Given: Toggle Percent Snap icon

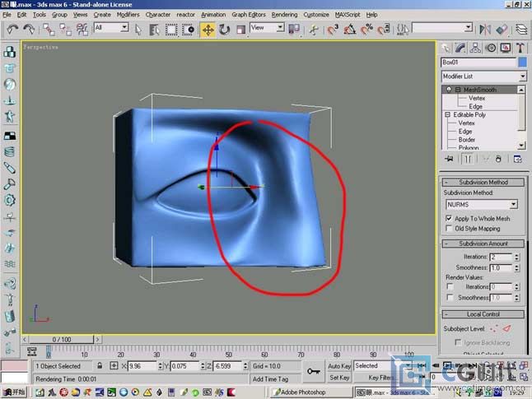Looking at the screenshot, I should point(366,30).
